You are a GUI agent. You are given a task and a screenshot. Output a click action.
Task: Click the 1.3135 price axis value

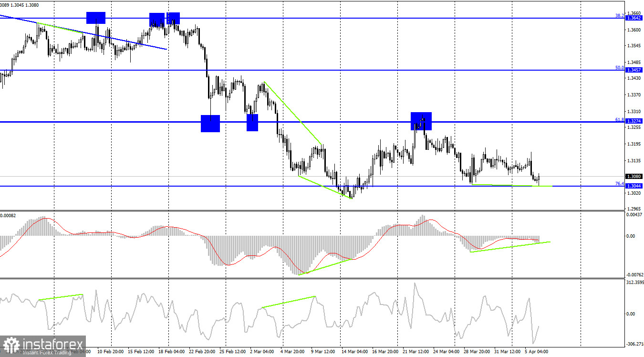tap(635, 161)
